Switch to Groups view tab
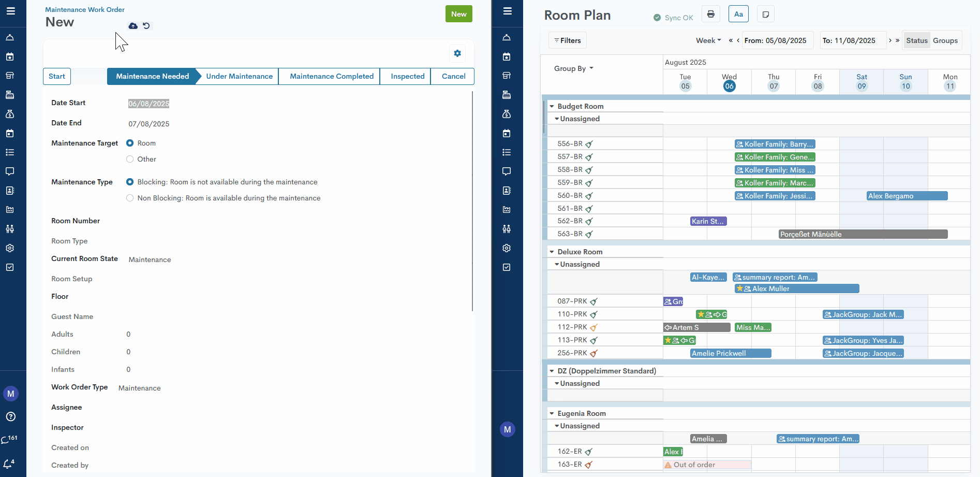This screenshot has height=477, width=980. 945,40
